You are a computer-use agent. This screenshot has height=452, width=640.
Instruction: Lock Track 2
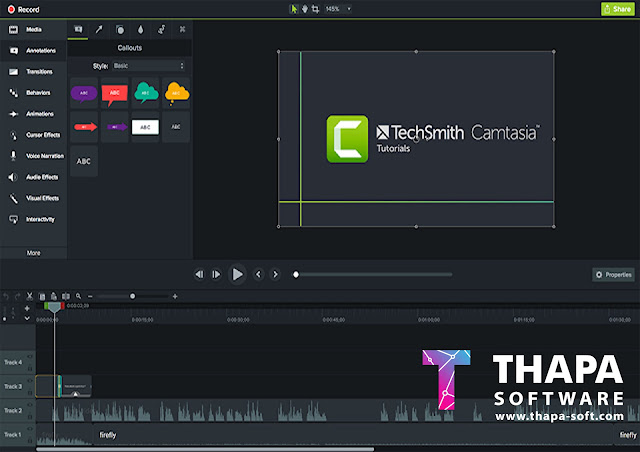(x=30, y=417)
